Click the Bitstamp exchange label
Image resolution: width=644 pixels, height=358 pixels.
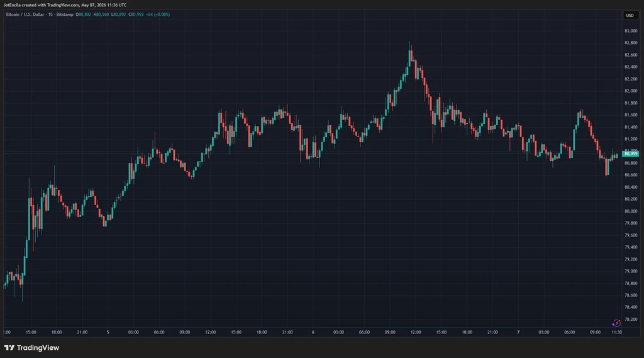point(65,14)
